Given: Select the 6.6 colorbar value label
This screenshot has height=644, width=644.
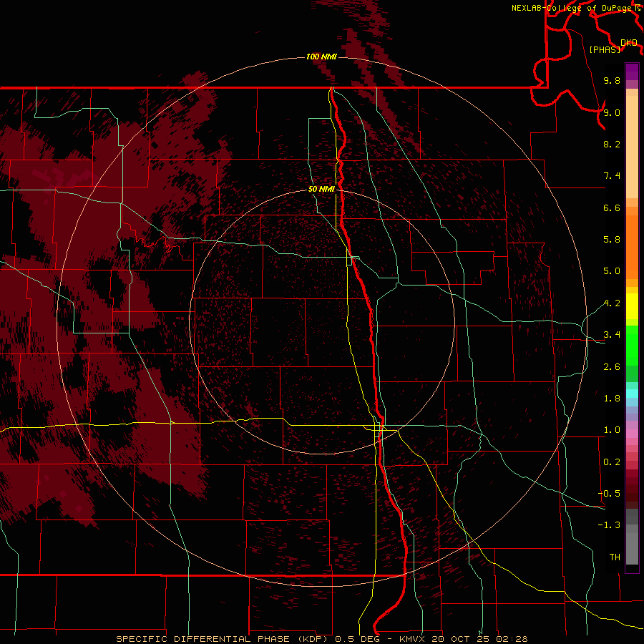Looking at the screenshot, I should [612, 208].
